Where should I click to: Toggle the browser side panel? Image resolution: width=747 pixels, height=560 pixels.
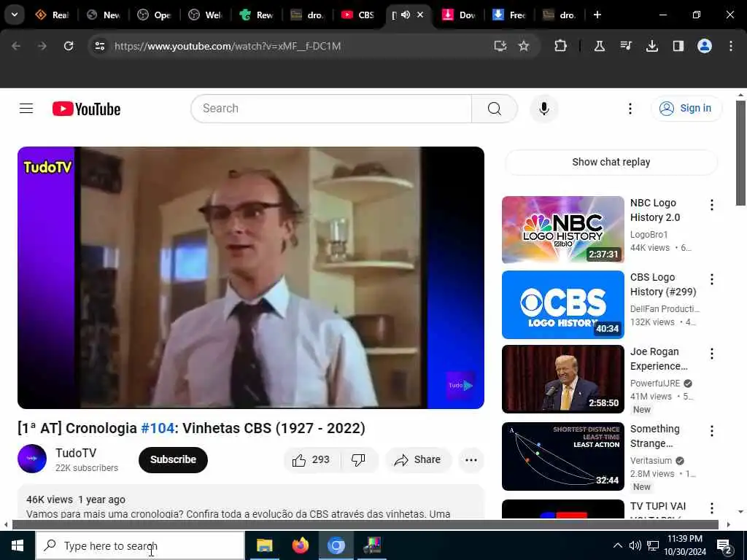(x=678, y=46)
